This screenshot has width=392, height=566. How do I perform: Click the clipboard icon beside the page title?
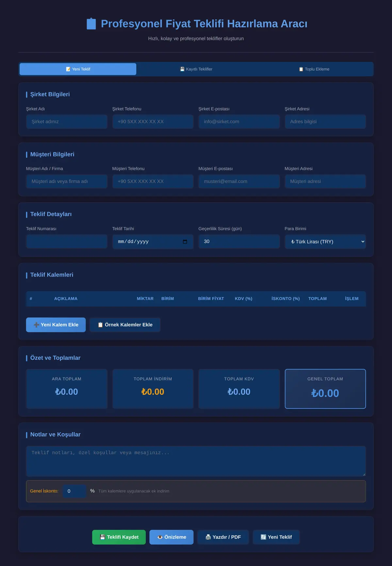(x=91, y=24)
